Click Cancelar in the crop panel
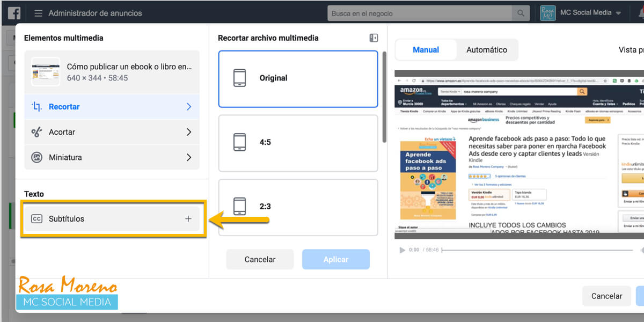 click(260, 259)
